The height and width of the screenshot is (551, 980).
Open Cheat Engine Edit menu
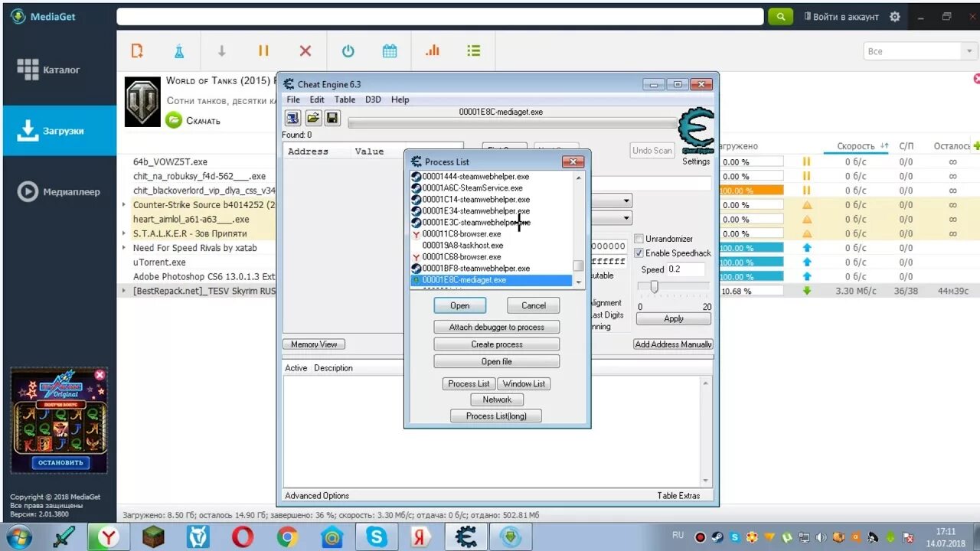click(317, 99)
